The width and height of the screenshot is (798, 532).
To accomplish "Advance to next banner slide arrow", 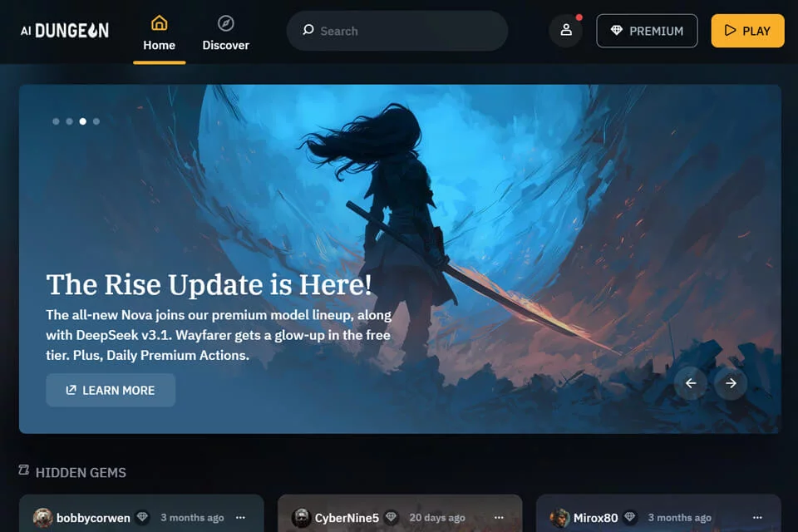I will [731, 383].
